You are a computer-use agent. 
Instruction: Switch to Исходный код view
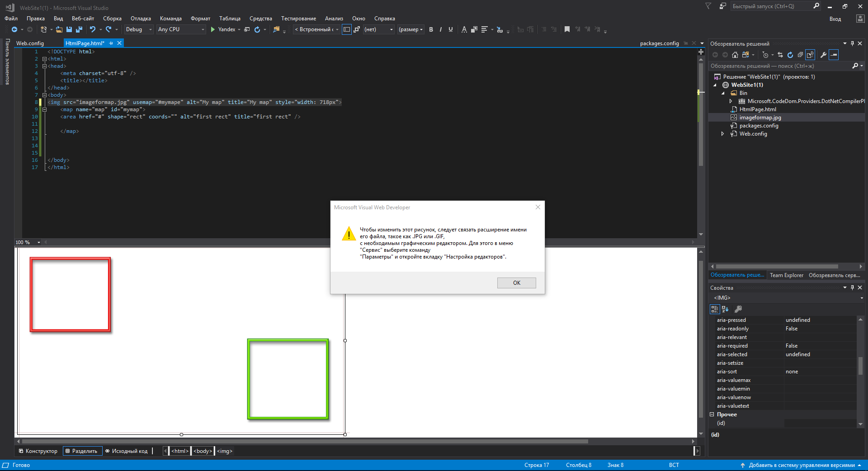(126, 451)
